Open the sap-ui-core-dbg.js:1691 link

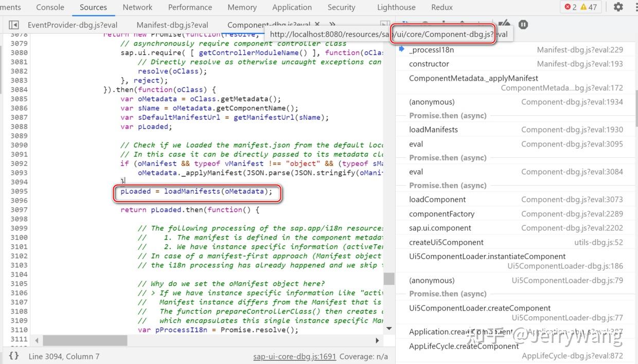[294, 356]
